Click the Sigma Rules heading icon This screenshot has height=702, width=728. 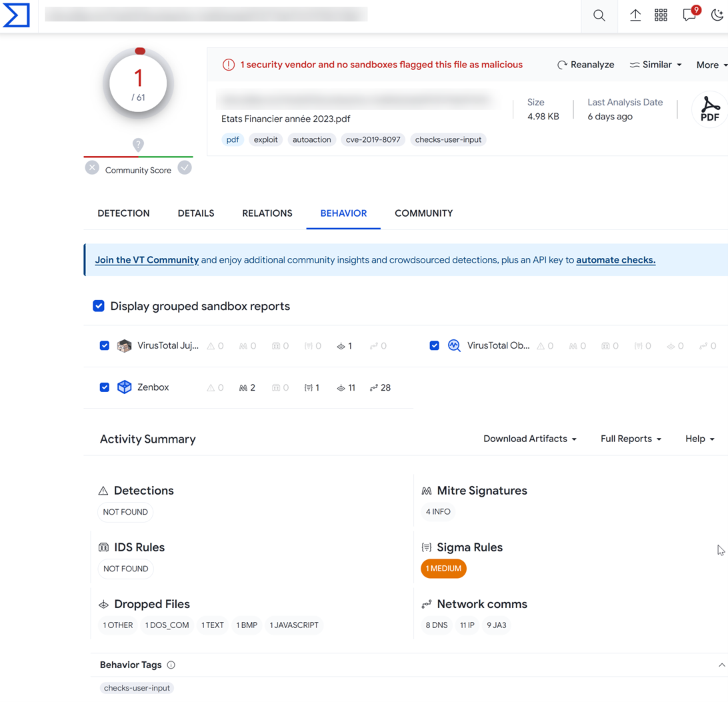click(427, 547)
